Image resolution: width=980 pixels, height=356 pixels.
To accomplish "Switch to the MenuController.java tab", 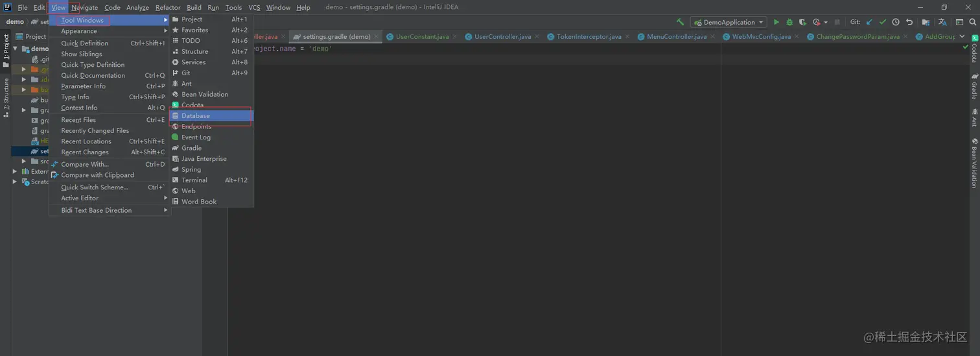I will coord(677,37).
